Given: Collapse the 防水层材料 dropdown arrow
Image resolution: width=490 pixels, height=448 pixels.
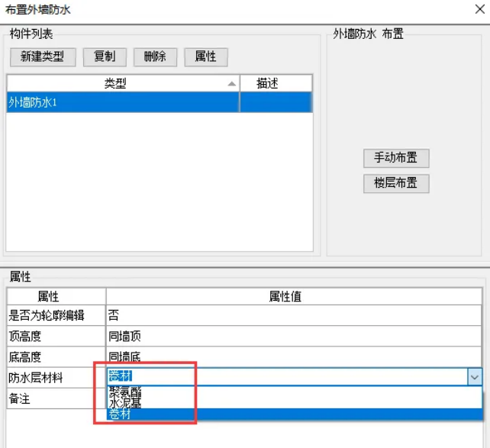Looking at the screenshot, I should click(475, 377).
